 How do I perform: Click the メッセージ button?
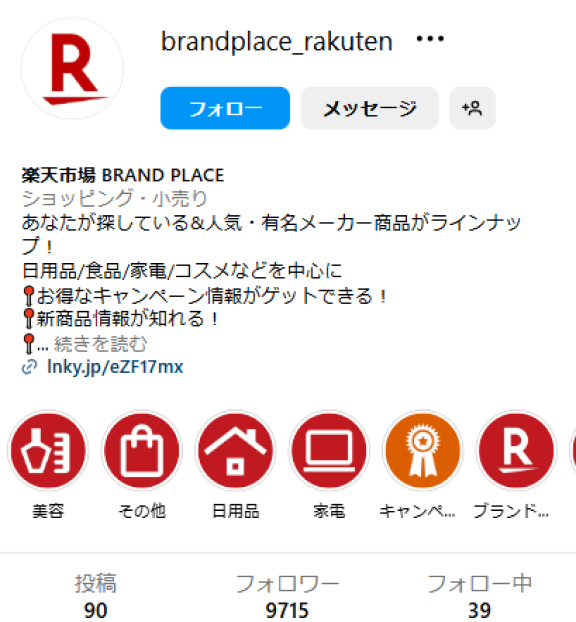369,108
